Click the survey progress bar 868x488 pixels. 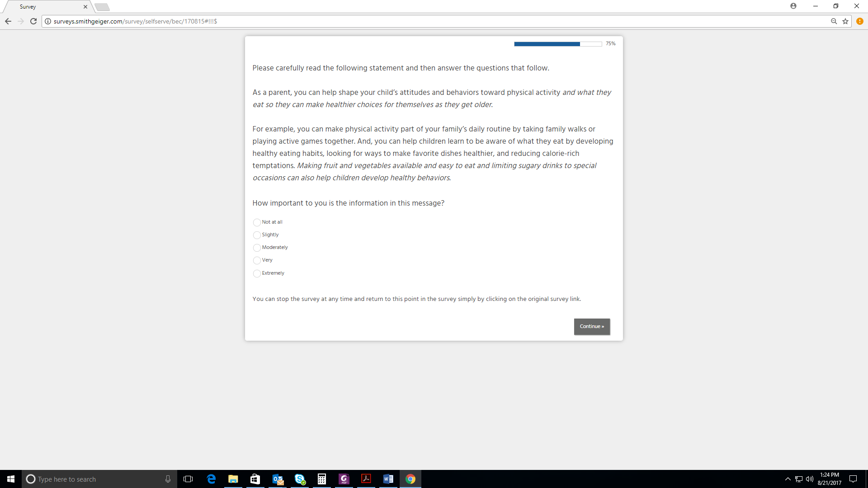pyautogui.click(x=557, y=44)
